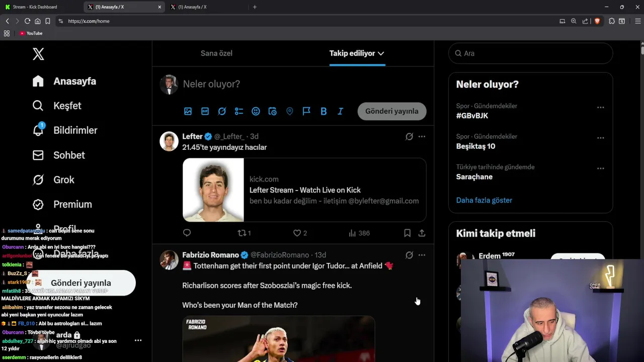The image size is (644, 362).
Task: Enhance post with Grok icon
Action: click(x=222, y=111)
